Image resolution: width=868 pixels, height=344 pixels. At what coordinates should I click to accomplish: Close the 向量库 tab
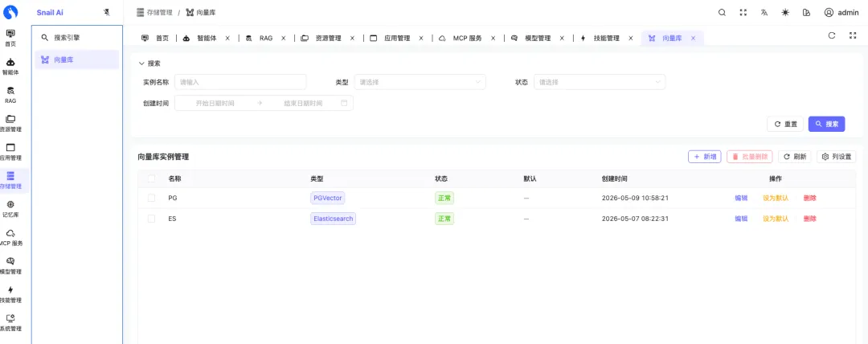[x=693, y=39]
